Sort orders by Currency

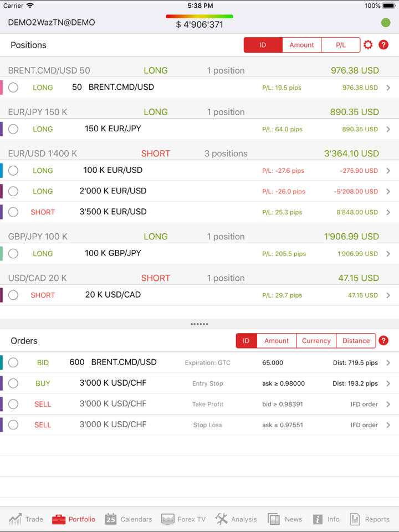point(316,341)
